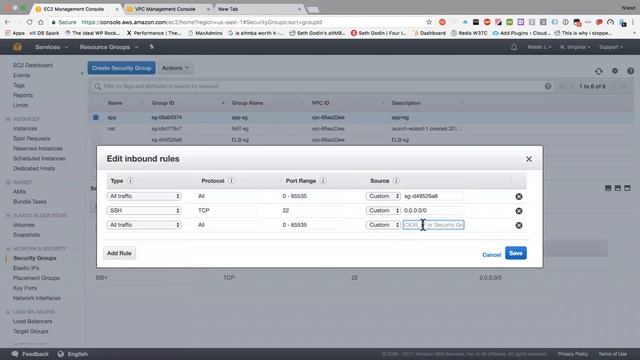Switch to VPC Management Console tab
640x360 pixels.
click(165, 9)
